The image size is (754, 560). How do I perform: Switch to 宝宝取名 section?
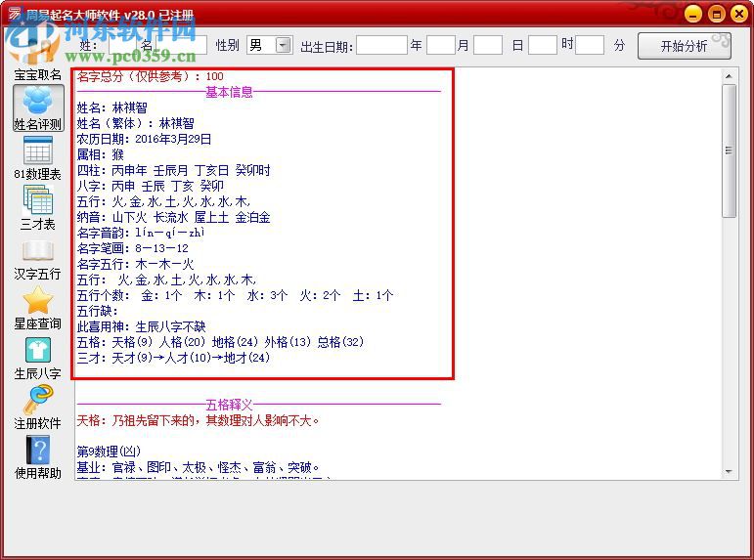pos(37,74)
